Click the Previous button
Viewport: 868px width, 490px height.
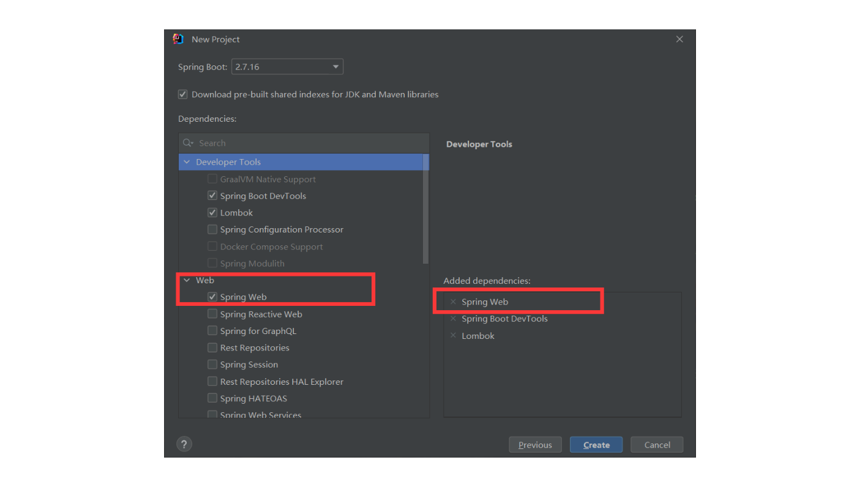click(x=535, y=445)
